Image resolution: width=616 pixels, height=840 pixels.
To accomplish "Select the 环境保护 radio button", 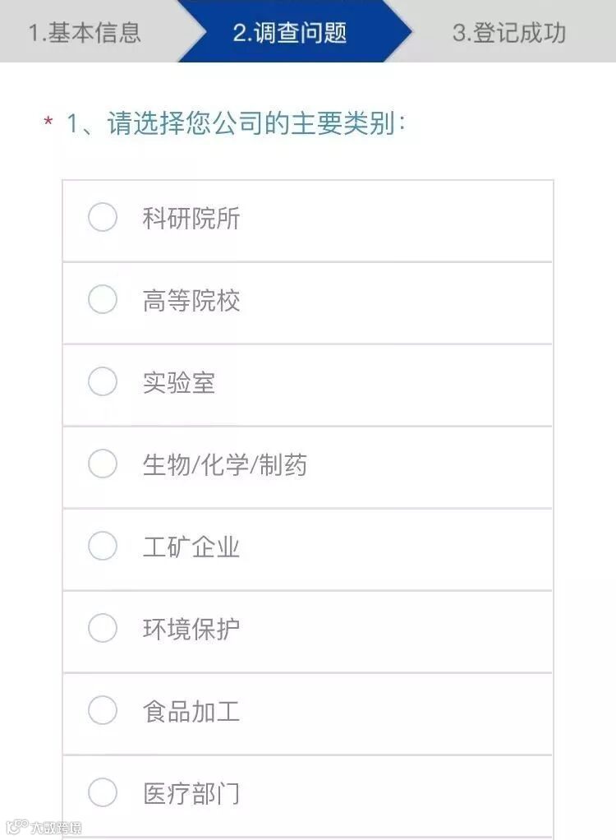I will click(x=103, y=628).
